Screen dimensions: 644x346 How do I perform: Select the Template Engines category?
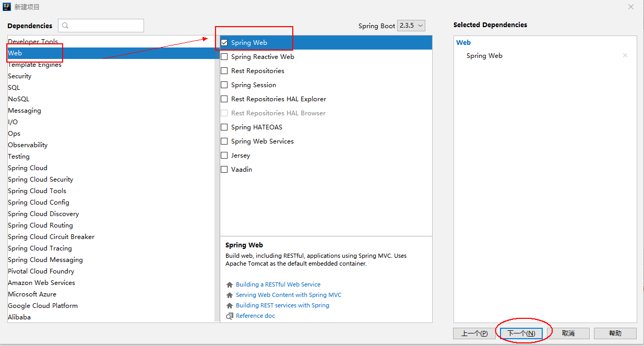111,65
